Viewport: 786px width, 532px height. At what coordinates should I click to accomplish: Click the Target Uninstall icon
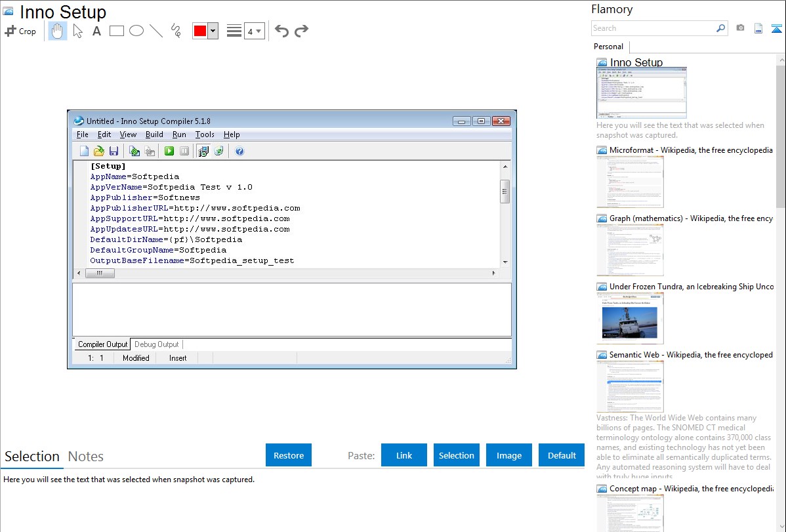(218, 151)
